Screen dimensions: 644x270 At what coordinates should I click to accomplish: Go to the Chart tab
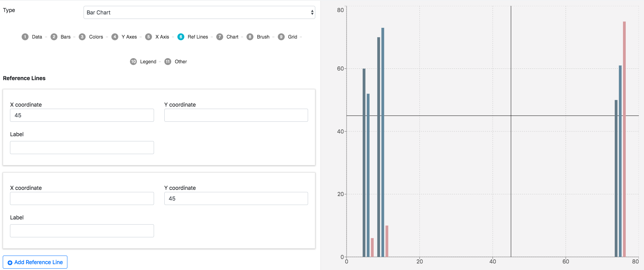tap(232, 37)
